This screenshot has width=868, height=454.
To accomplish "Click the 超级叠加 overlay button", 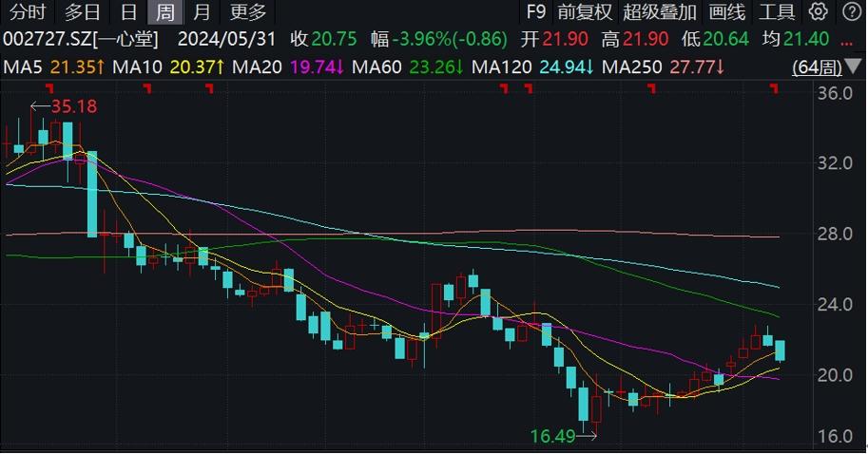I will tap(660, 12).
